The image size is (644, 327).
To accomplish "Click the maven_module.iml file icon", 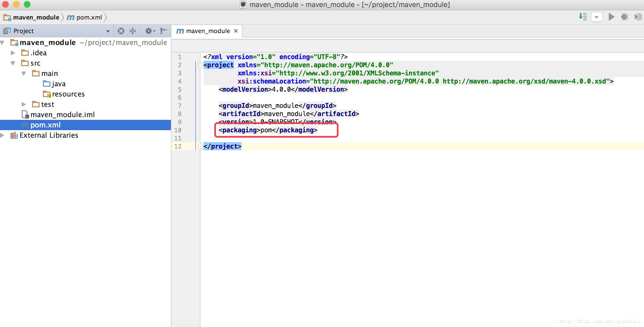I will click(x=25, y=114).
